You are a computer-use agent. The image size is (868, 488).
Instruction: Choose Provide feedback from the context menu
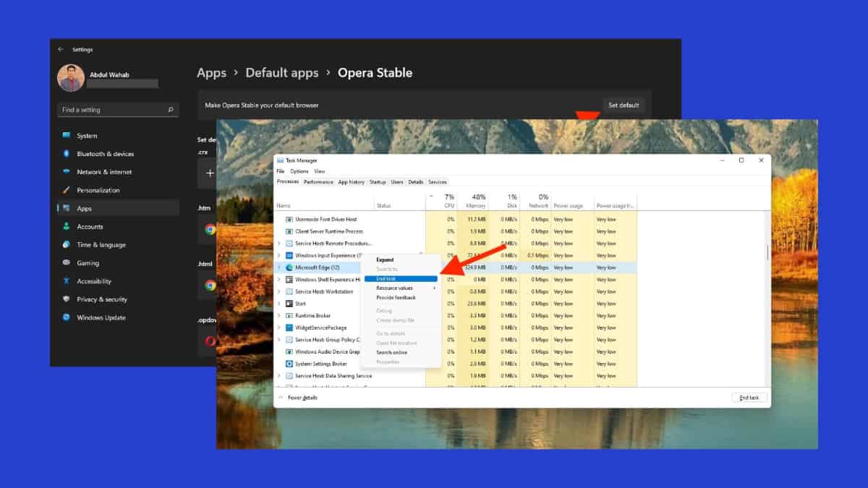[x=401, y=297]
